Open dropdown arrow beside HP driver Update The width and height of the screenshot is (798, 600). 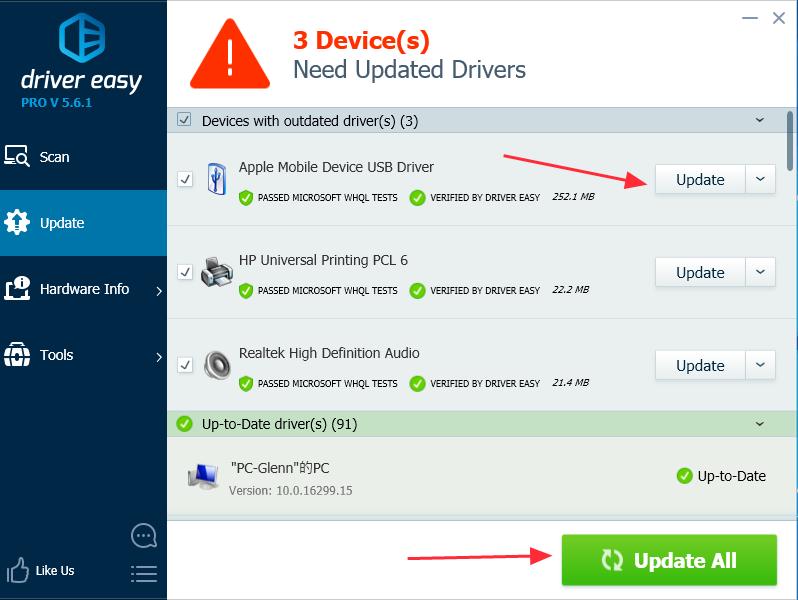(x=761, y=272)
